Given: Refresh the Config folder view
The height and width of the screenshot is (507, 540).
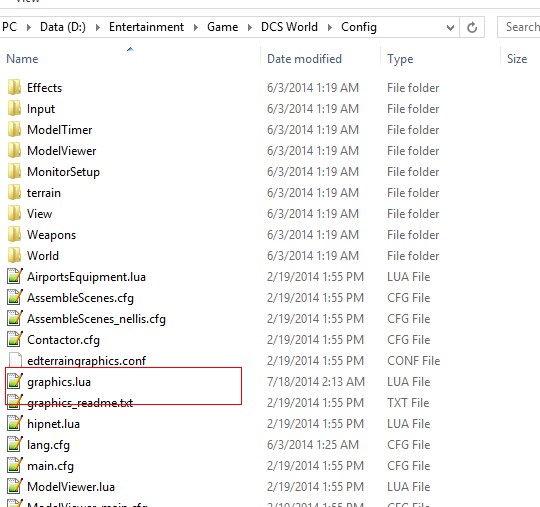Looking at the screenshot, I should coord(472,27).
